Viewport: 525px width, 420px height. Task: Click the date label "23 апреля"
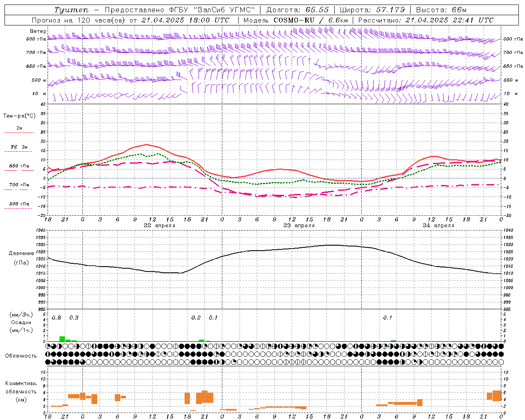click(299, 226)
